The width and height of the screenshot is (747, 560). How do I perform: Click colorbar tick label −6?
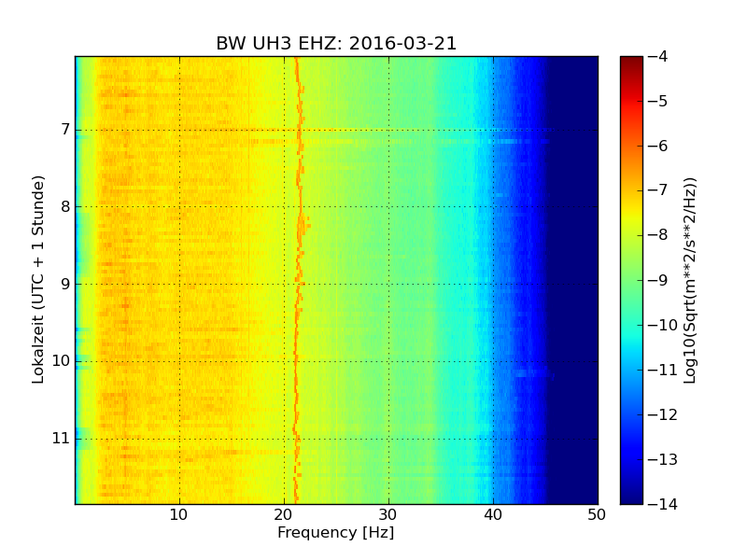click(x=658, y=147)
